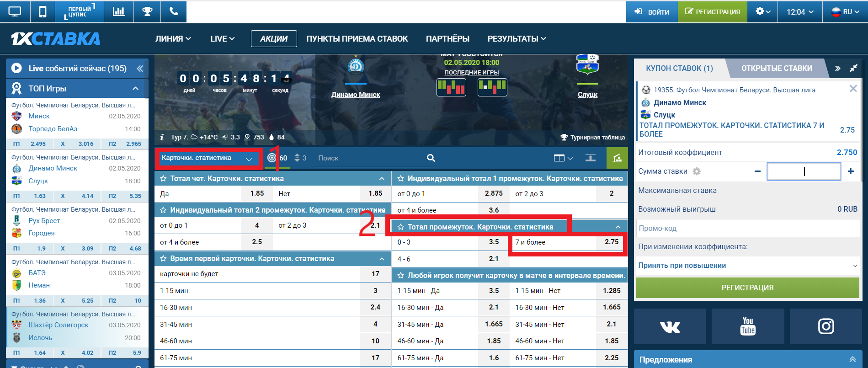
Task: Favorite Любой игрок получит карточку star
Action: coord(400,275)
